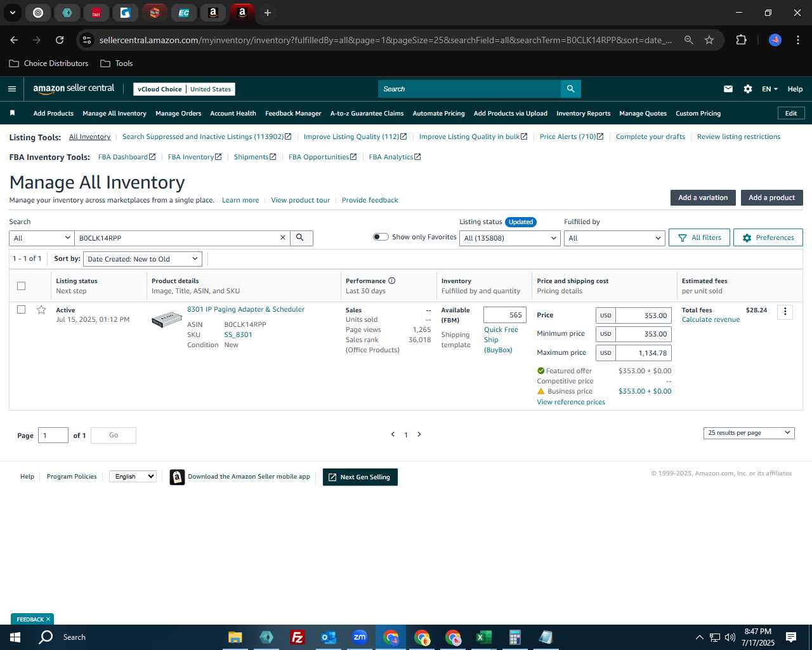Open the 8301 IP Paging Adapter listing link
Screen dimensions: 812x650
click(246, 309)
